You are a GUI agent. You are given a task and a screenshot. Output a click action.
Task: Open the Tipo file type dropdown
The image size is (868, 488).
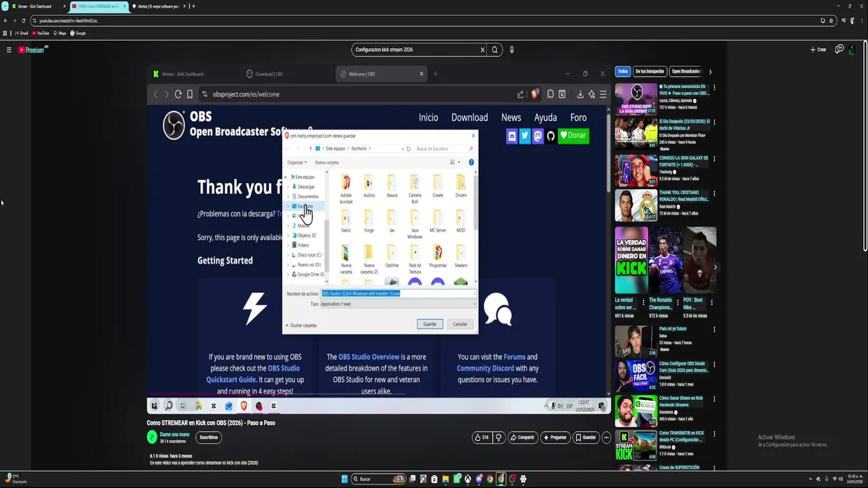point(398,304)
